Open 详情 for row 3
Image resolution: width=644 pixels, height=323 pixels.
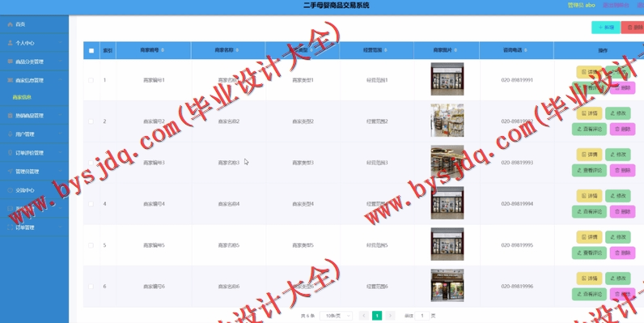tap(589, 155)
